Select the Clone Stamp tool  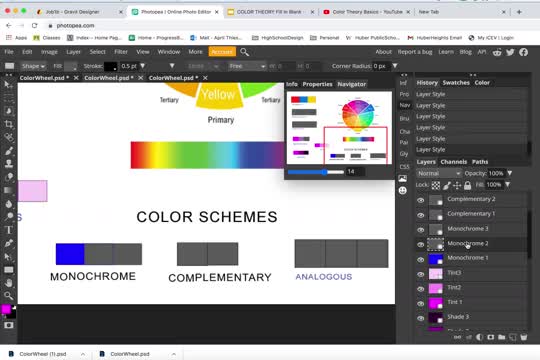(9, 163)
